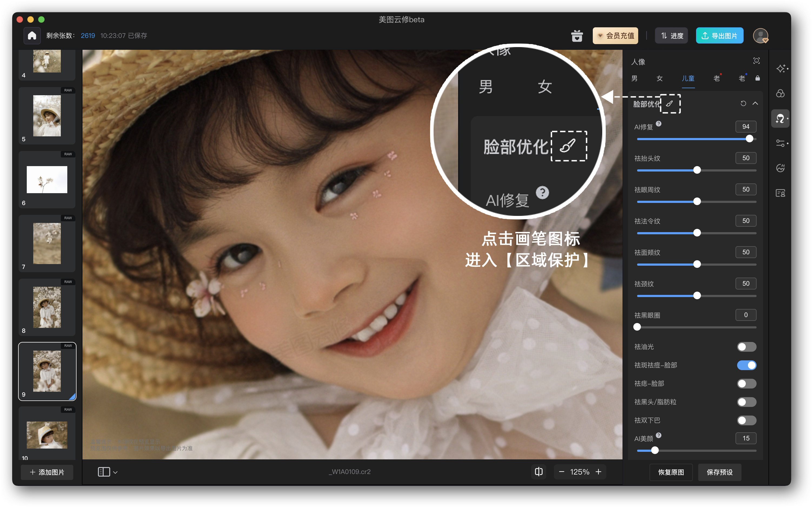Click the 祛颈纹 slider handle
This screenshot has height=507, width=812.
tap(697, 296)
